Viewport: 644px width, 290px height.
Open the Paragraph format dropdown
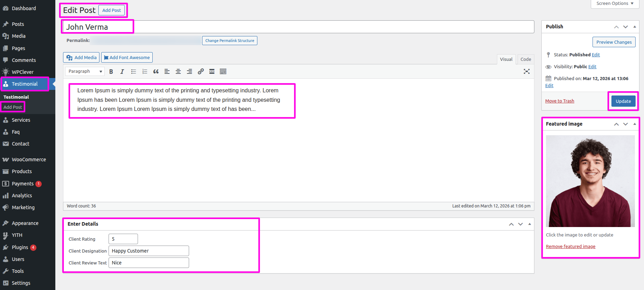[85, 71]
